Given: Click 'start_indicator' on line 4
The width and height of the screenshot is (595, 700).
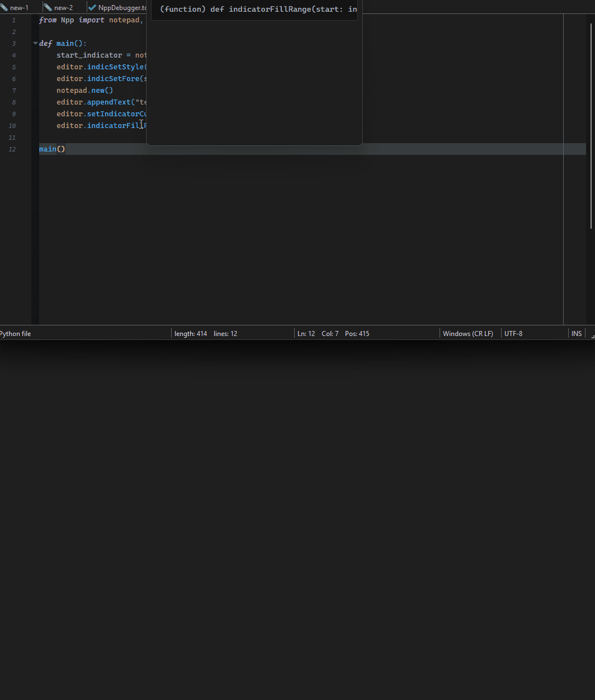Looking at the screenshot, I should [x=89, y=55].
